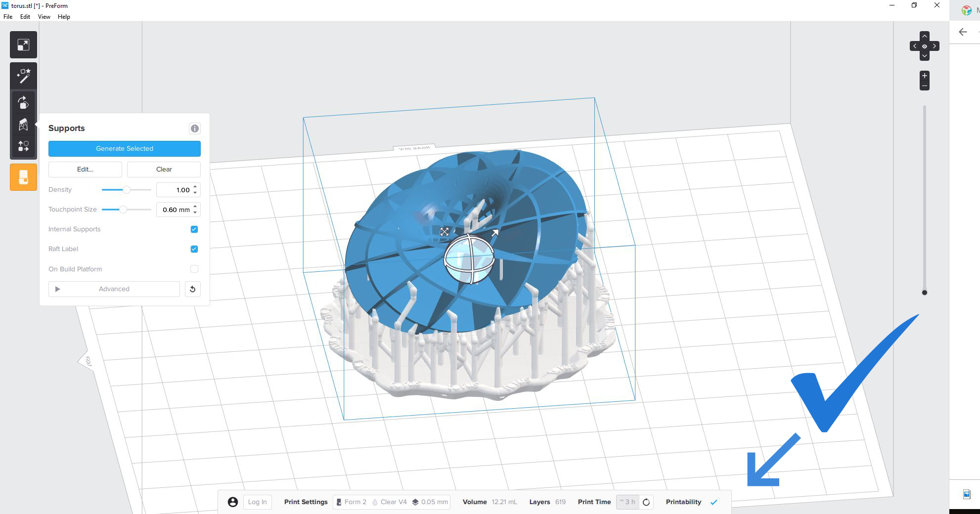
Task: Click the layer slice slider handle
Action: (x=925, y=293)
